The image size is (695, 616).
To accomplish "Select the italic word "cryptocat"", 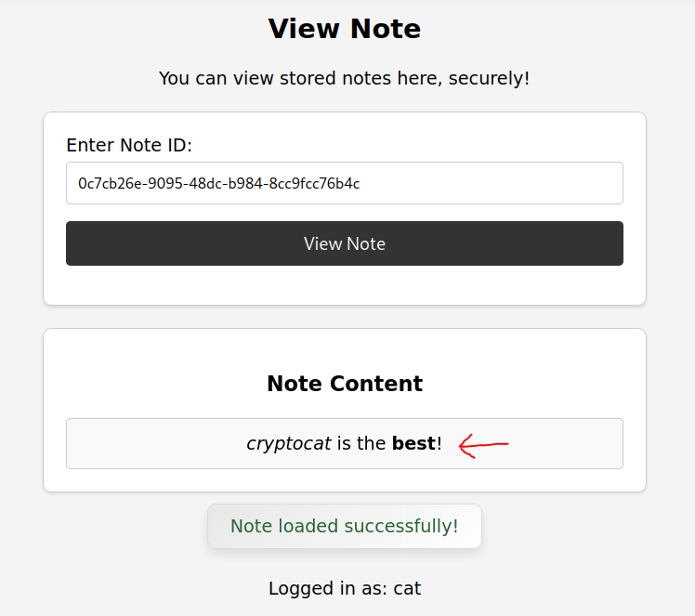I will pyautogui.click(x=288, y=444).
